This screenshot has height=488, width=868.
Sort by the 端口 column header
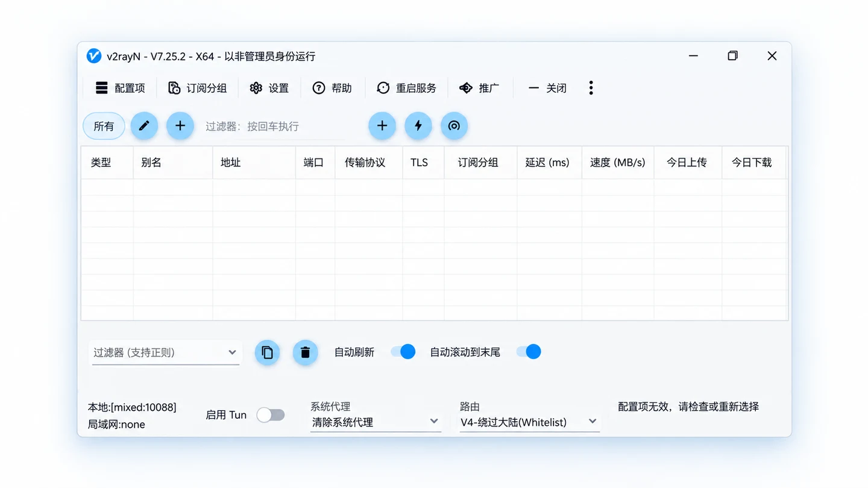pos(315,163)
